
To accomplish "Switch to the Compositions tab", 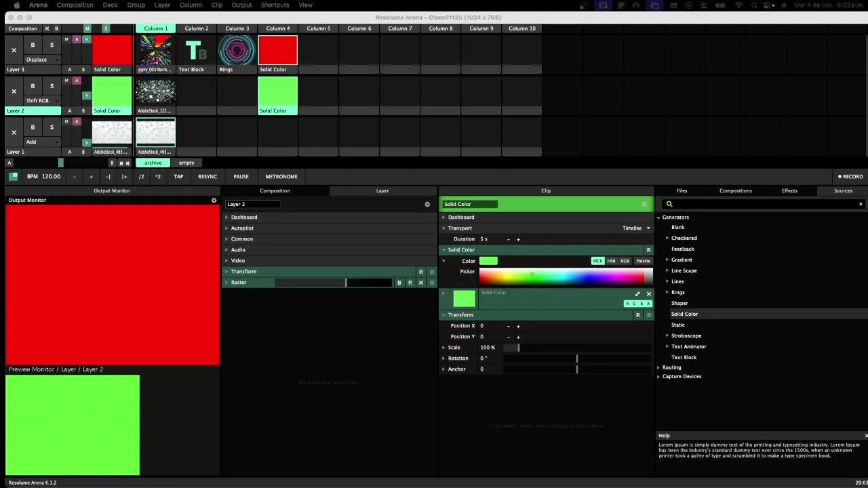I will (x=736, y=191).
